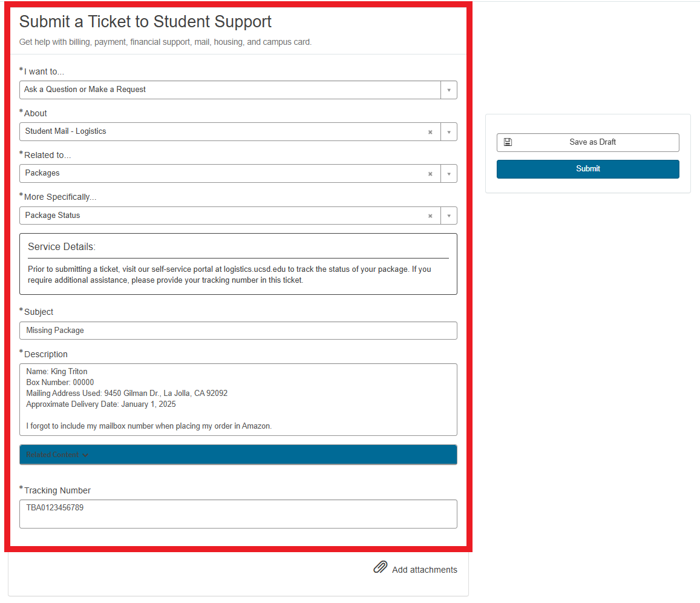700x603 pixels.
Task: Open the 'Related to...' dropdown arrow
Action: click(449, 174)
